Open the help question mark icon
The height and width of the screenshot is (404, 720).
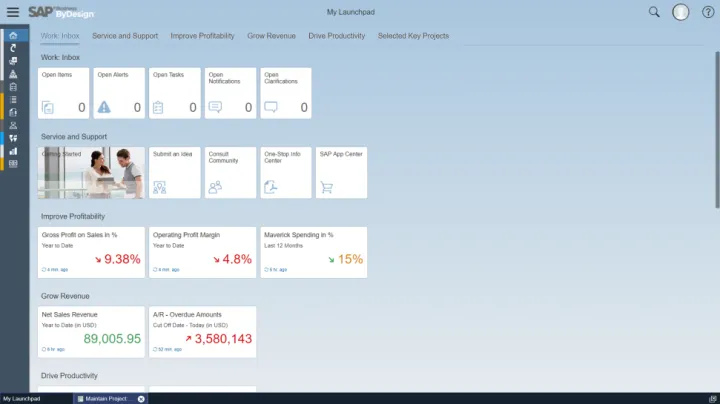(708, 12)
